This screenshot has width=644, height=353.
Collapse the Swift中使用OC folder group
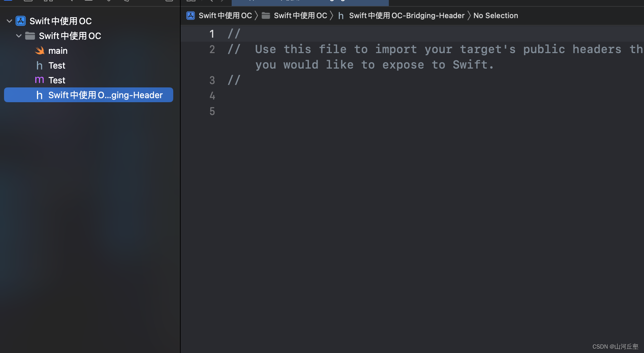click(19, 36)
